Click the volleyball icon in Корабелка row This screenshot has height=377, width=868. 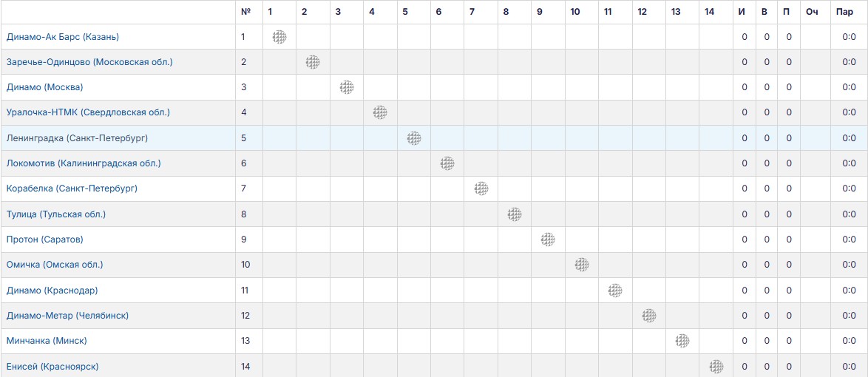(481, 188)
